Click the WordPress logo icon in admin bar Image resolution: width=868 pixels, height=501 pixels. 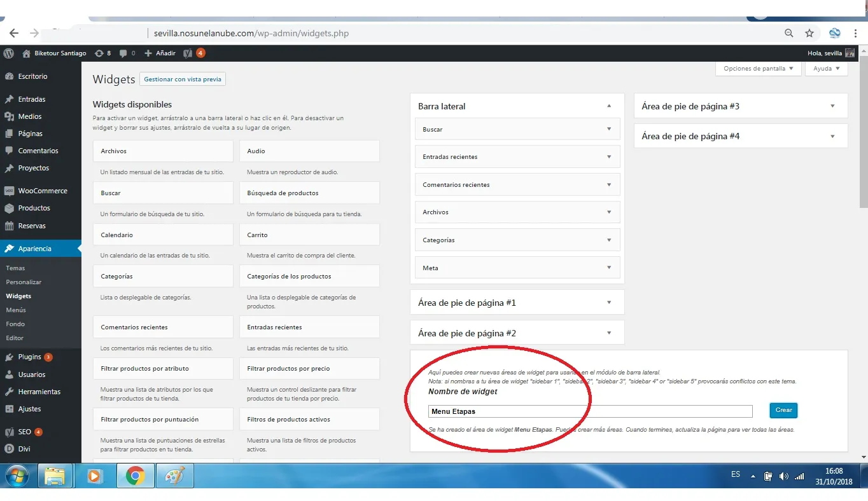(x=9, y=53)
